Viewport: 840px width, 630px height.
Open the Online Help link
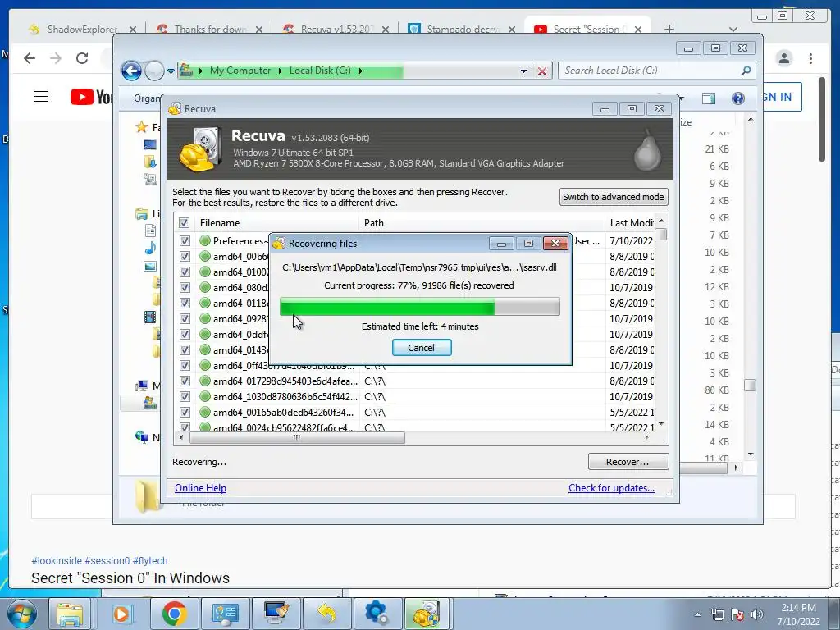(x=200, y=488)
